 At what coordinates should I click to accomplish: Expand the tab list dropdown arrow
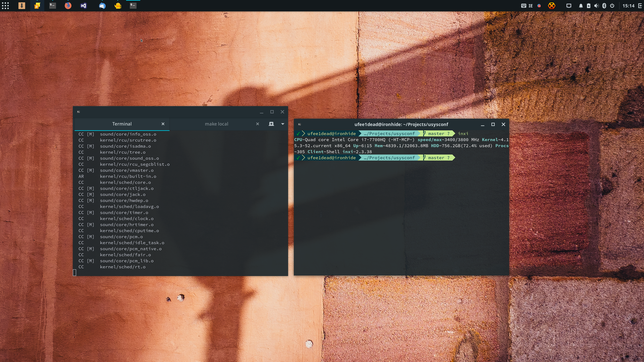click(x=283, y=124)
